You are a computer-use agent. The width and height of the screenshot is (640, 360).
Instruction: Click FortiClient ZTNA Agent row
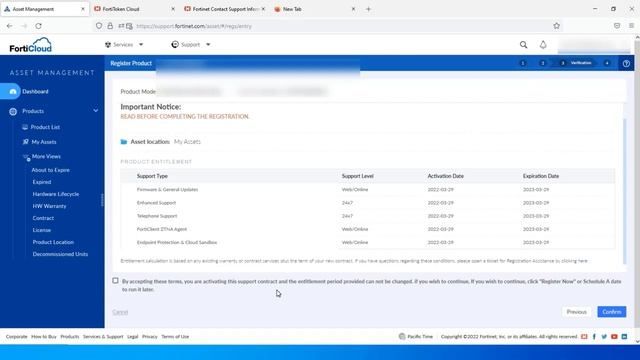pyautogui.click(x=367, y=229)
